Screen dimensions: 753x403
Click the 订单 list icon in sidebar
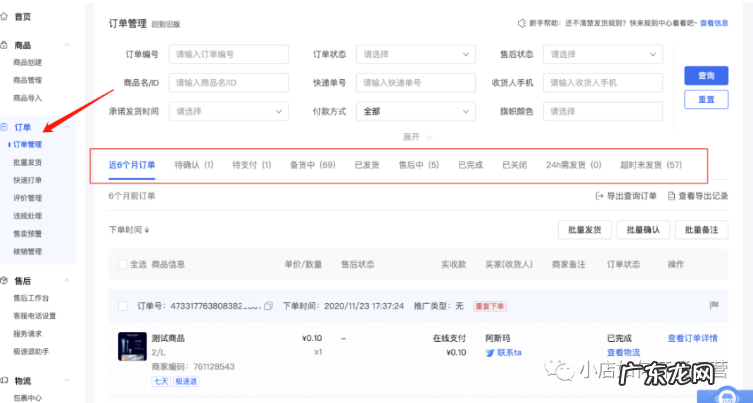4,127
